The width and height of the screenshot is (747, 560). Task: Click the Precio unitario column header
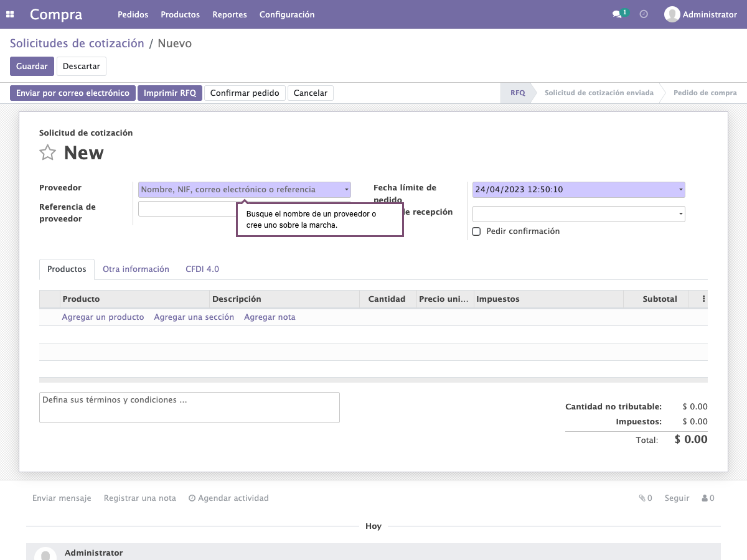pos(444,299)
